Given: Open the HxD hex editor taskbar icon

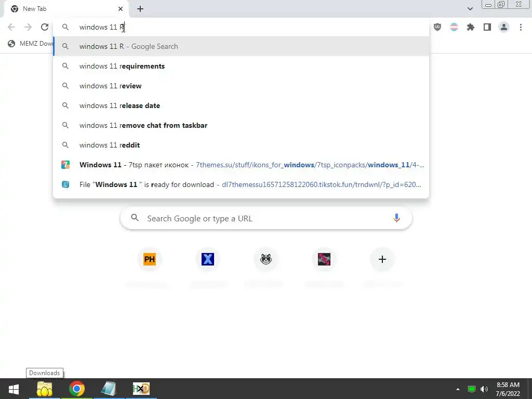Looking at the screenshot, I should tap(141, 389).
